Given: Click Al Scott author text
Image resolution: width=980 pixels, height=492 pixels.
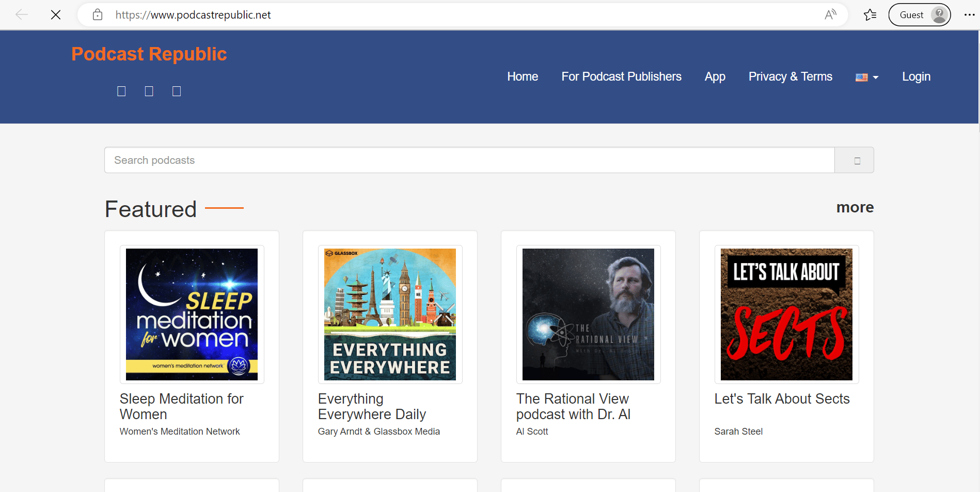Looking at the screenshot, I should [x=532, y=432].
